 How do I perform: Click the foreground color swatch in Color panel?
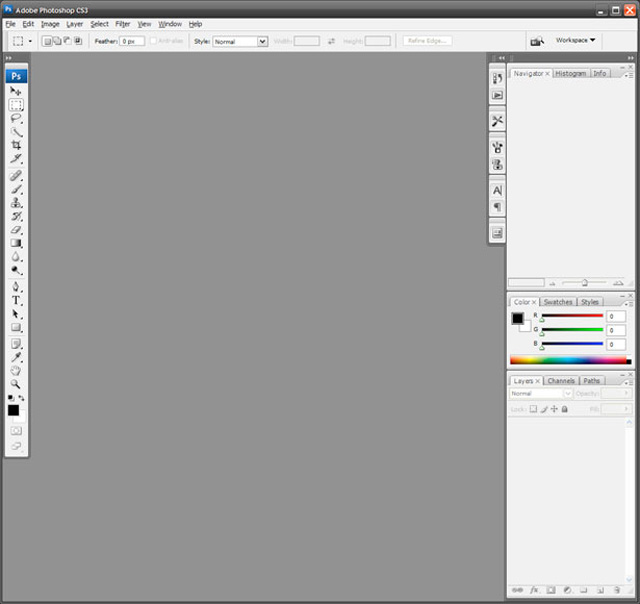coord(517,318)
